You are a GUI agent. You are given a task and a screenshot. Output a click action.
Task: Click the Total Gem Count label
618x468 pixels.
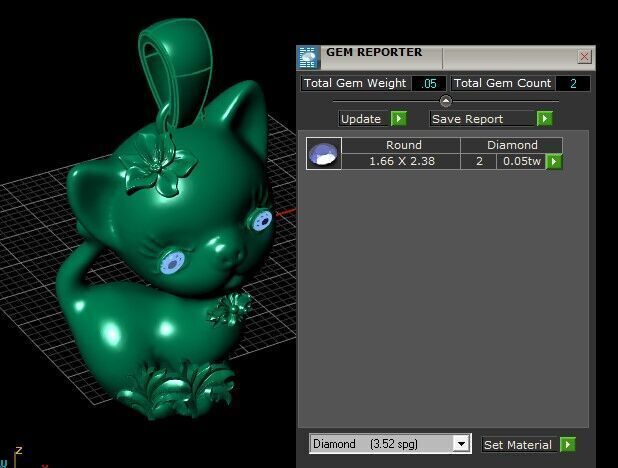[x=503, y=83]
